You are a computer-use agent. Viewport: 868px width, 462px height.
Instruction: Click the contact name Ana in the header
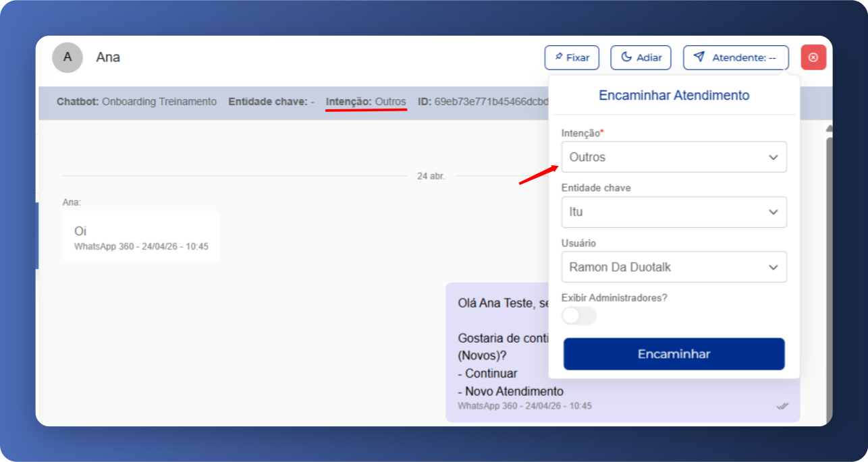point(108,57)
